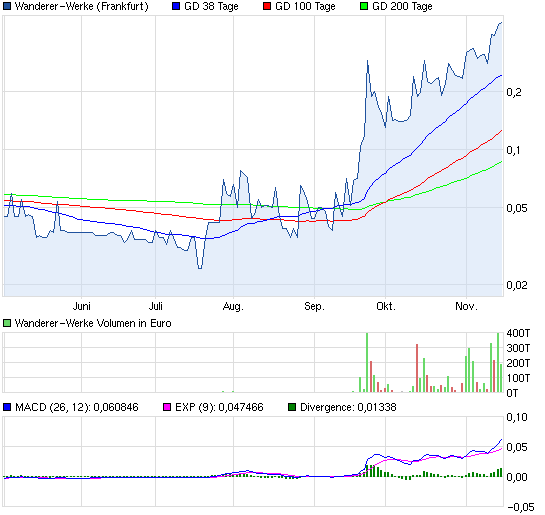Click the green GD 200 Tage swatch
The height and width of the screenshot is (515, 545).
[x=364, y=6]
